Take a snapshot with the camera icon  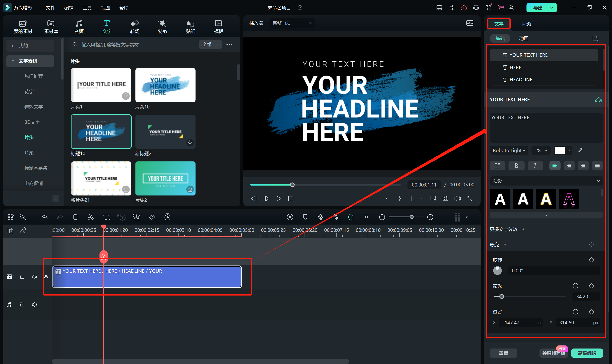445,198
